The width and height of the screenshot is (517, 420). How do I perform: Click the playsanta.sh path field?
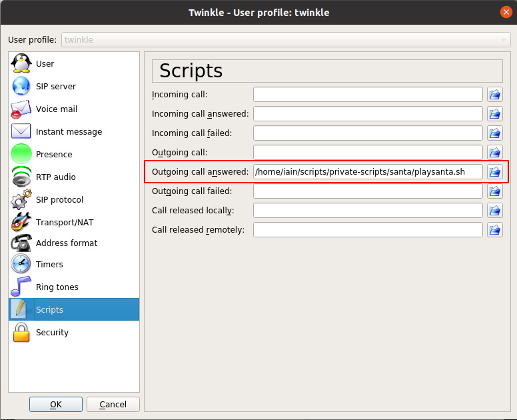pos(368,171)
